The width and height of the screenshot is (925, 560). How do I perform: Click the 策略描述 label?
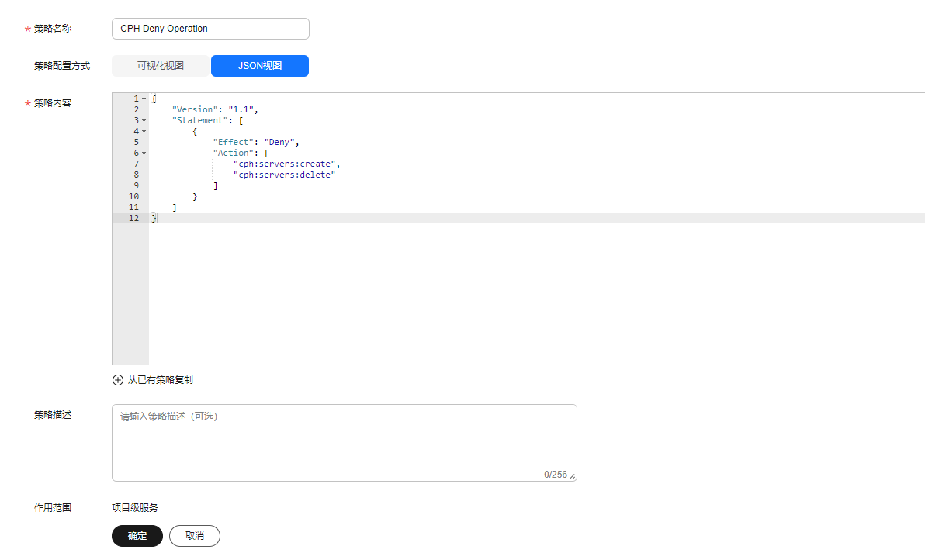53,415
